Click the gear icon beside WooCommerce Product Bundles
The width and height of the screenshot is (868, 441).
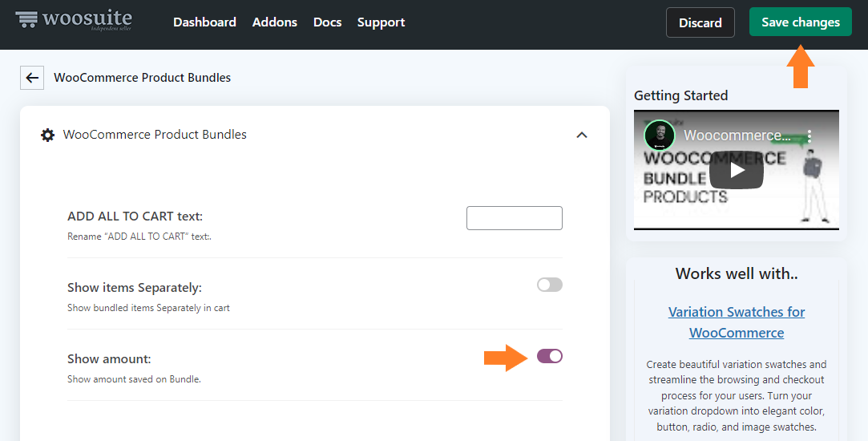pos(47,135)
